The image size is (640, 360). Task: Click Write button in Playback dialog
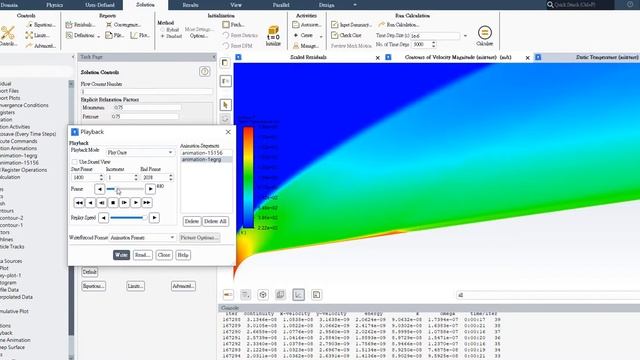pyautogui.click(x=121, y=255)
